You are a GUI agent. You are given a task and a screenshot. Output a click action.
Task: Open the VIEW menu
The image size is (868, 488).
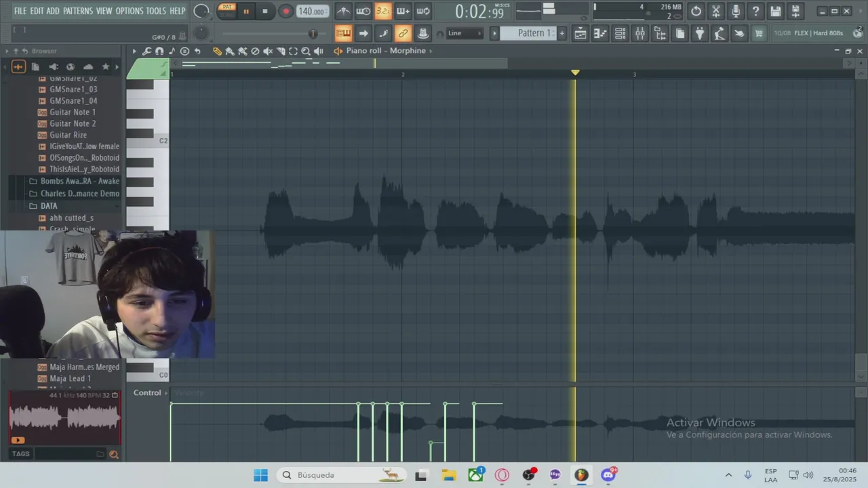pos(104,11)
